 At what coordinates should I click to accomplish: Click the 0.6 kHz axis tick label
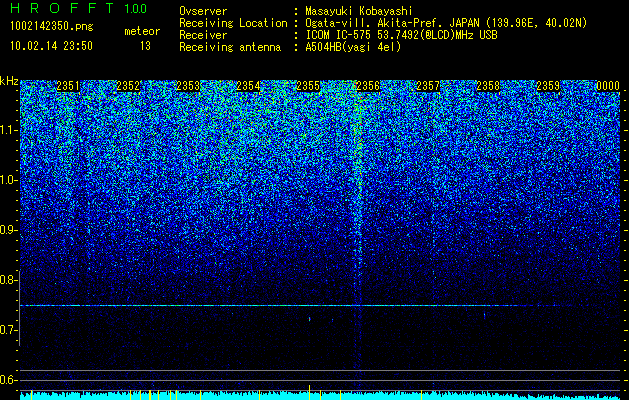pos(8,380)
